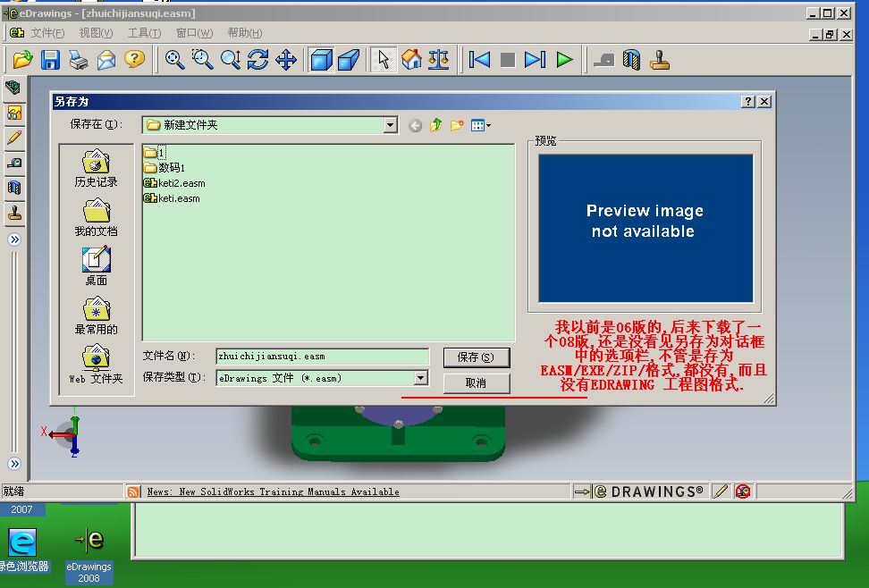Click the mass properties scale icon

(438, 59)
